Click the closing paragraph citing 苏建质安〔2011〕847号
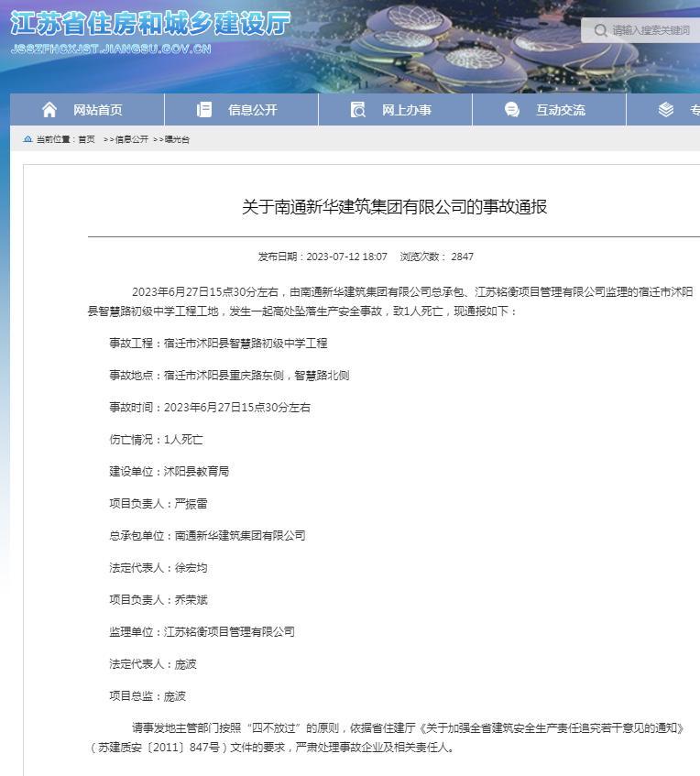The height and width of the screenshot is (776, 700). pyautogui.click(x=387, y=738)
